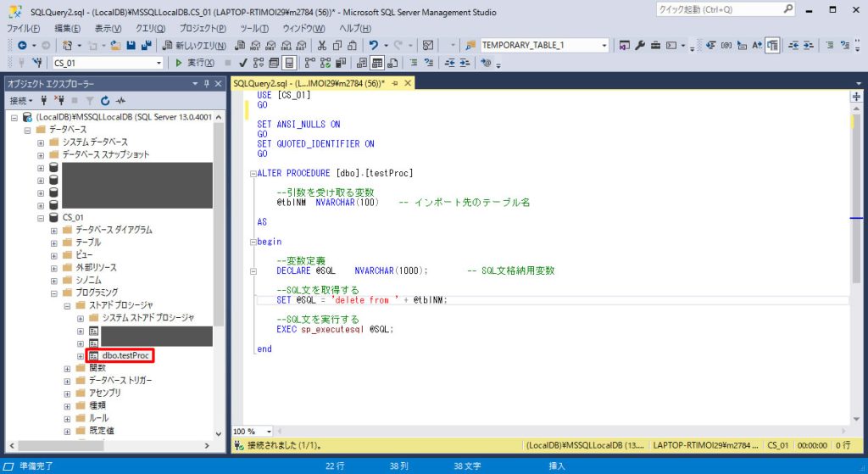
Task: Open the クエリ menu
Action: pos(150,28)
